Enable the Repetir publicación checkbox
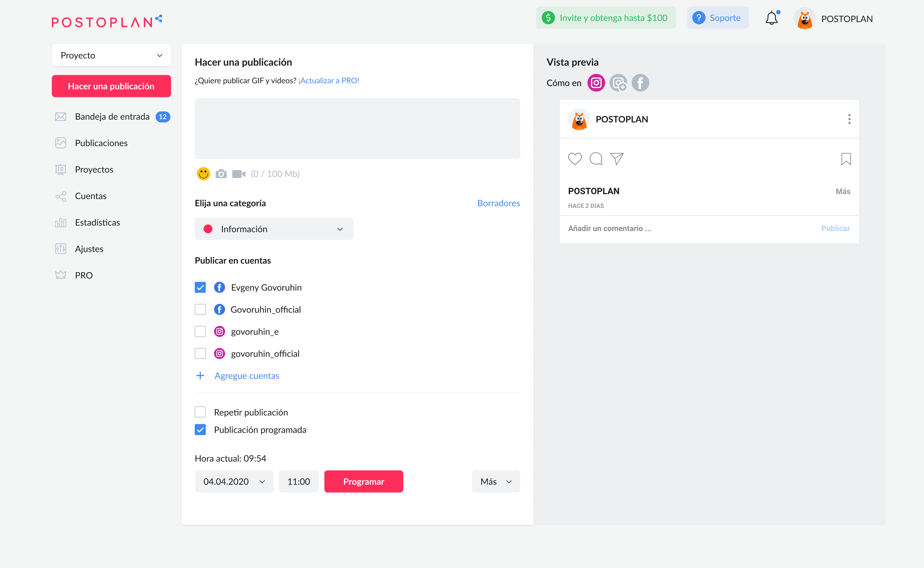This screenshot has width=924, height=568. point(200,412)
